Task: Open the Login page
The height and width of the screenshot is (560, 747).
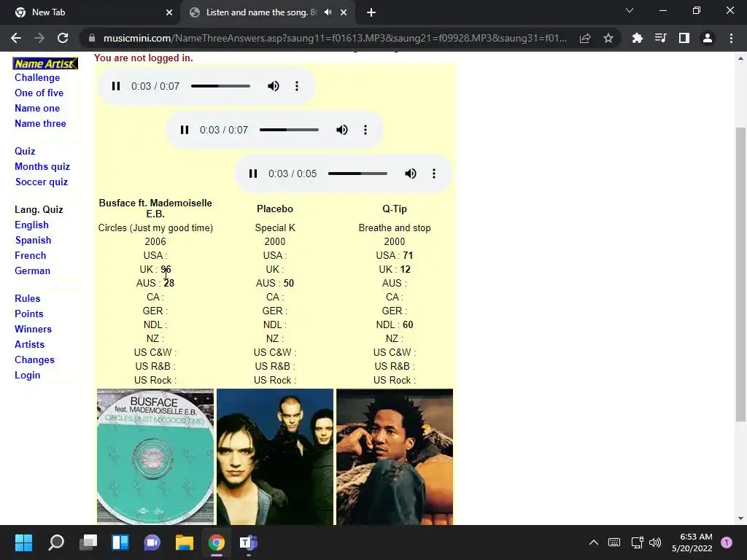Action: (27, 375)
